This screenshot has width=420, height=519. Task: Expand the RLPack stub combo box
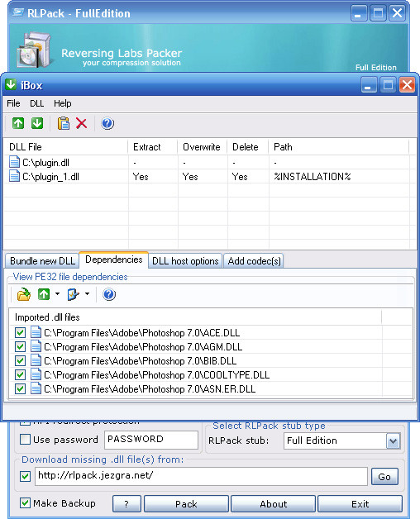click(x=394, y=440)
